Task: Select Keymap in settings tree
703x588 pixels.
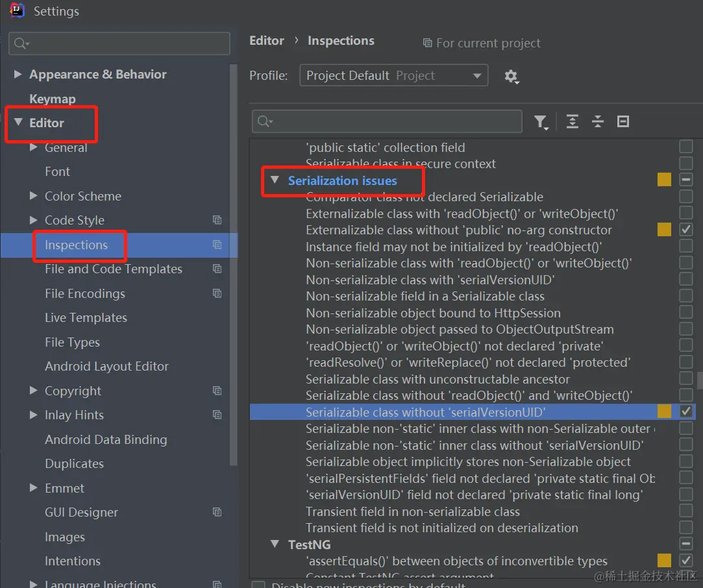Action: 53,99
